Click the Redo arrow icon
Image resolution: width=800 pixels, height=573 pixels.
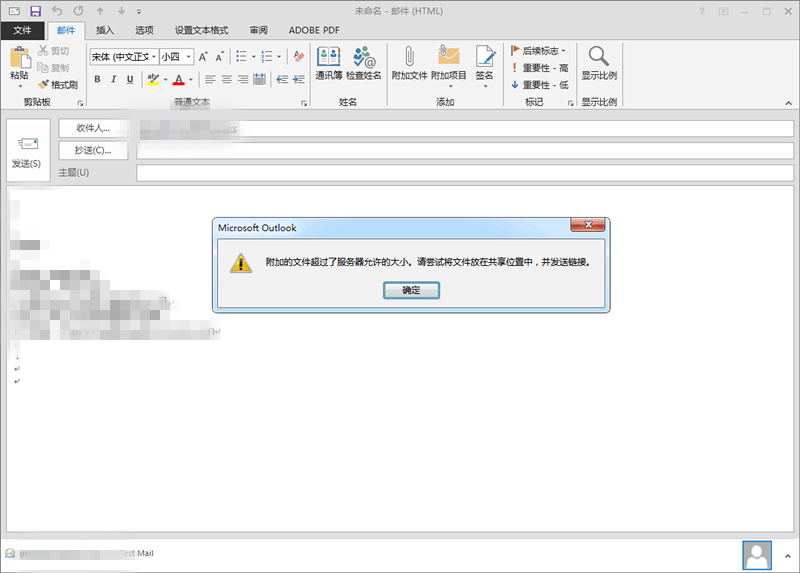[x=78, y=11]
